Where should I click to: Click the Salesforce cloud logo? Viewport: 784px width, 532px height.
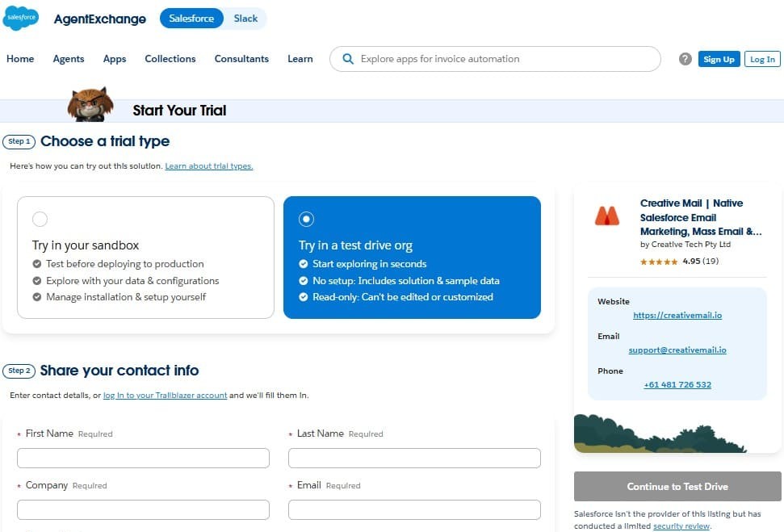(20, 18)
